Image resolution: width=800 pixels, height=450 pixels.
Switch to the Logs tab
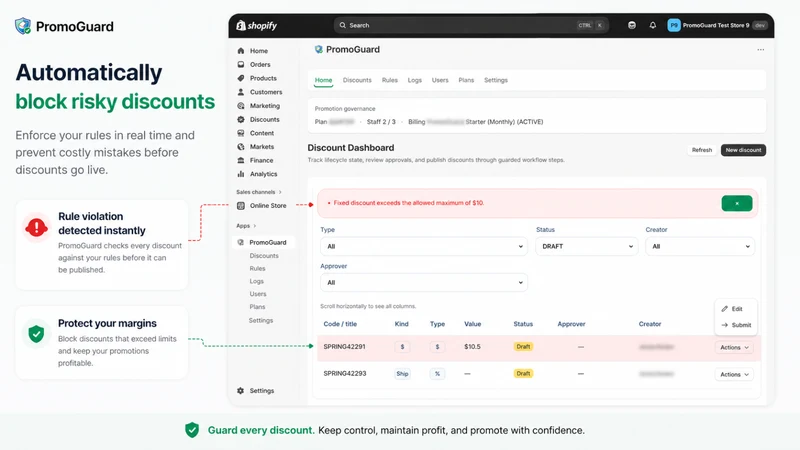tap(415, 80)
